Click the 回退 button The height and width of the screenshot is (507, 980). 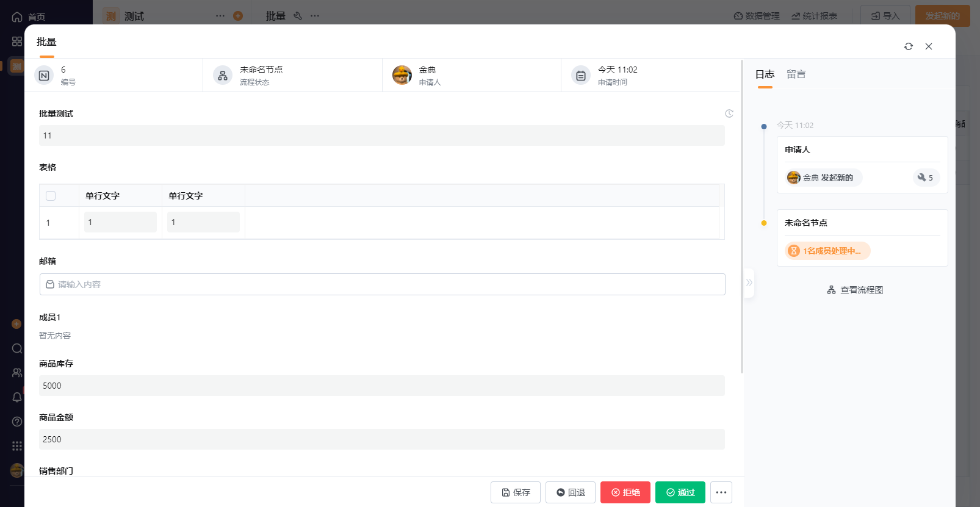click(x=571, y=492)
